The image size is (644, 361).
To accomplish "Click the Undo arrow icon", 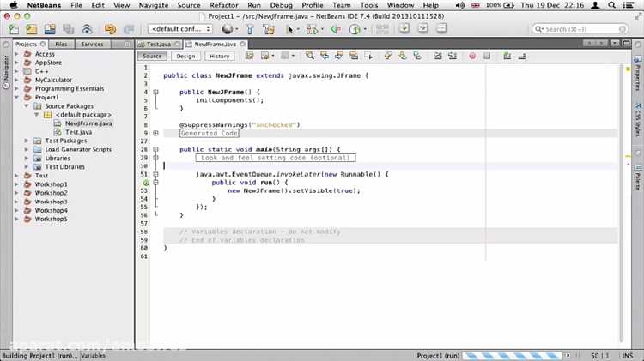I will coord(110,29).
